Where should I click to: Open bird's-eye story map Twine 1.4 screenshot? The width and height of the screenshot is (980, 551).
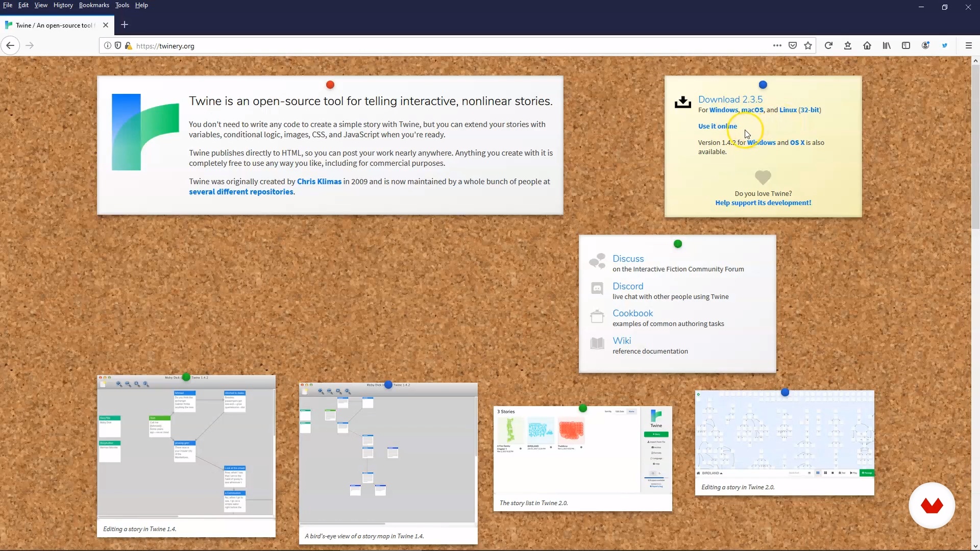coord(388,463)
